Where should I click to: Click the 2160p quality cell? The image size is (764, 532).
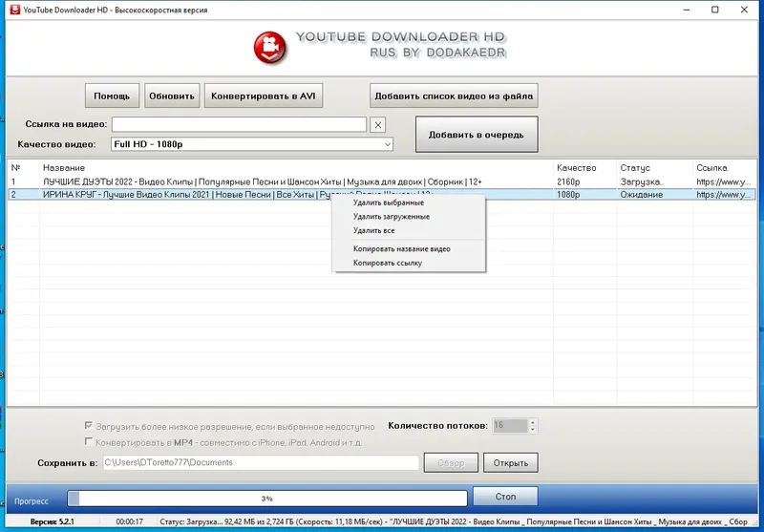pyautogui.click(x=568, y=181)
